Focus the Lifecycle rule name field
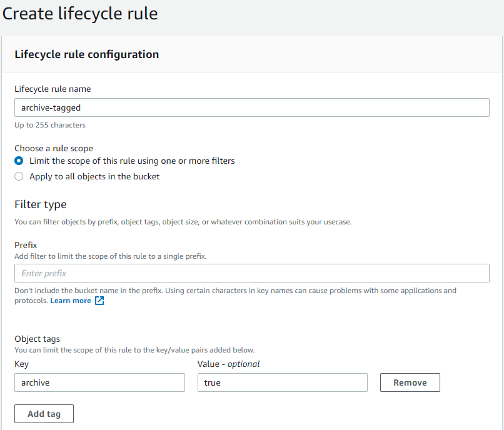This screenshot has width=504, height=430. coord(251,107)
